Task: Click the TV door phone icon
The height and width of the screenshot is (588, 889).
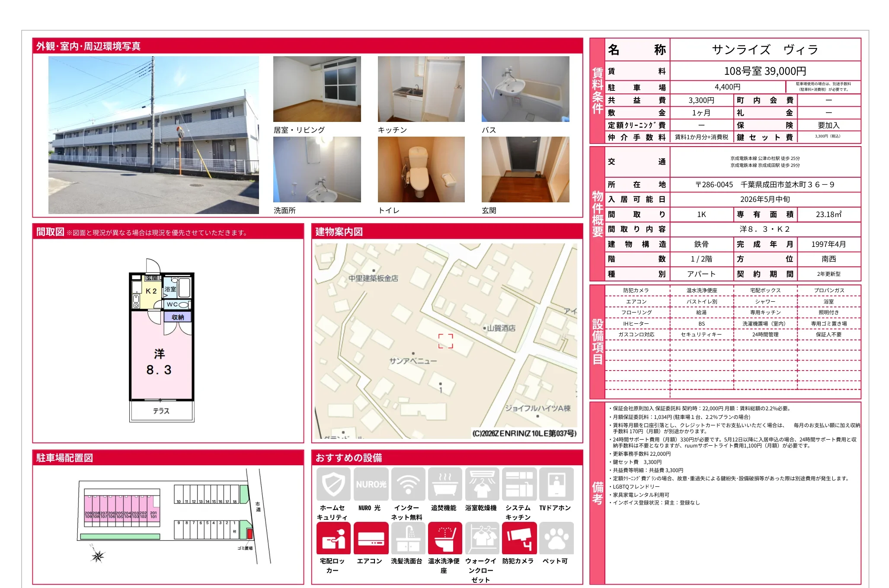Action: (556, 484)
